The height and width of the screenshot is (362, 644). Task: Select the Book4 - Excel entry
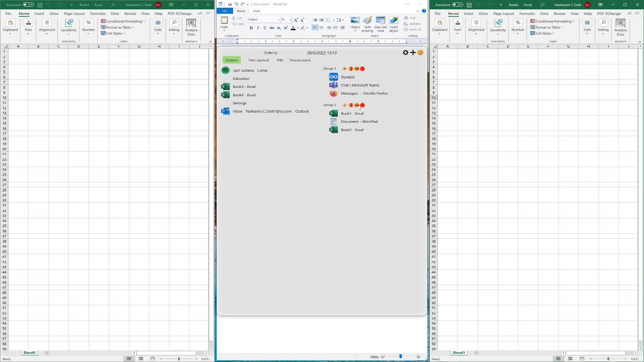[238, 95]
